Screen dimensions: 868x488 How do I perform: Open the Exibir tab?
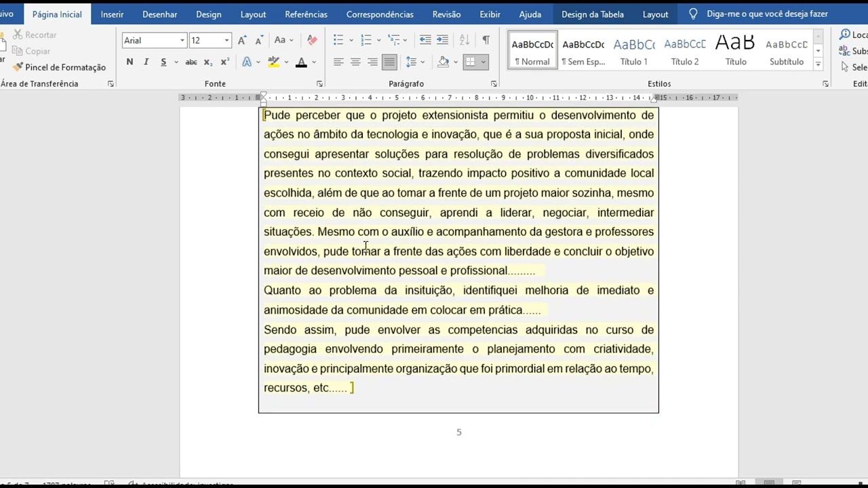click(490, 14)
